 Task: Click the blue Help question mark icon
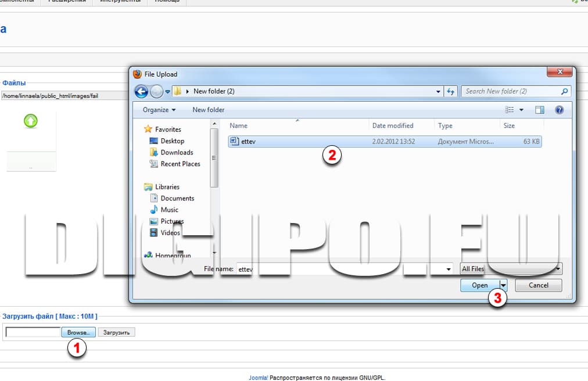point(559,110)
